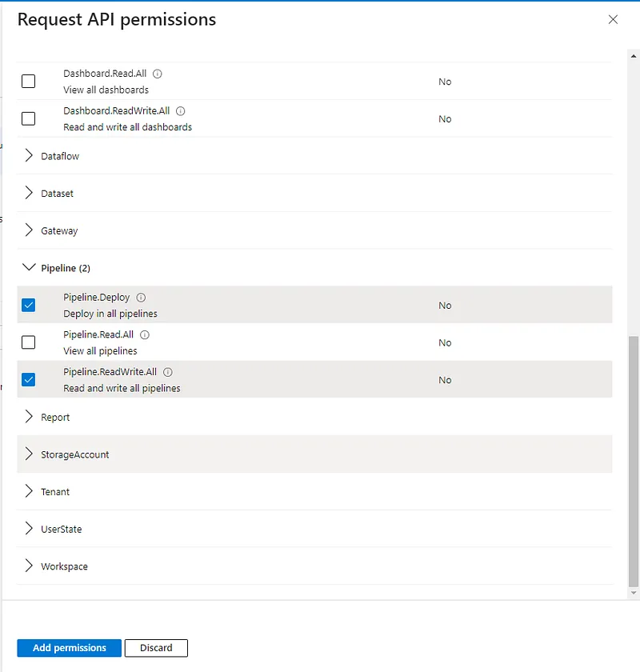Click the 'Read and write all dashboards' description
The image size is (640, 672).
pos(128,127)
